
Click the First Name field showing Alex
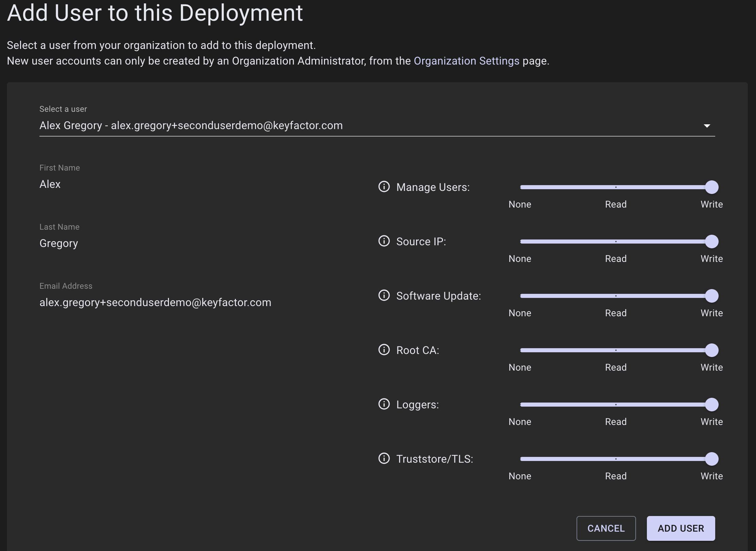click(50, 184)
